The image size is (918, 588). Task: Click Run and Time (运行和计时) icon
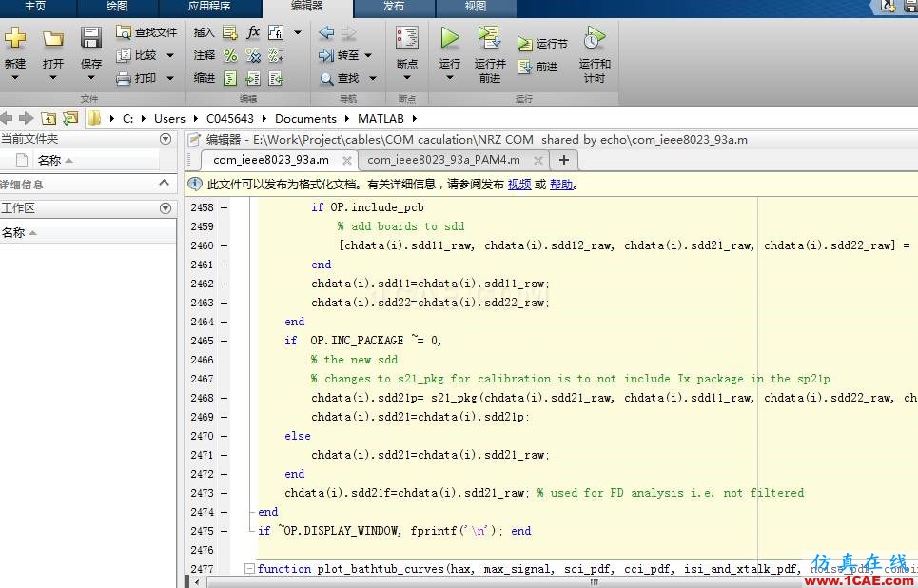(x=595, y=37)
